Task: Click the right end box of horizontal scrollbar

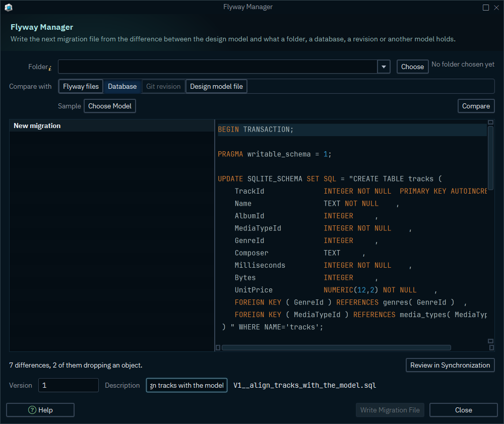Action: [x=491, y=347]
